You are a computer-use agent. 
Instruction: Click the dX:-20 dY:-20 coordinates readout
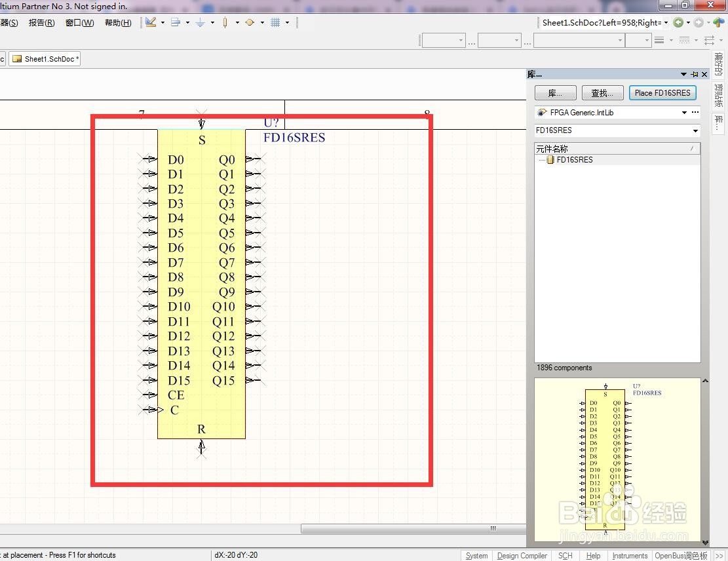coord(236,555)
